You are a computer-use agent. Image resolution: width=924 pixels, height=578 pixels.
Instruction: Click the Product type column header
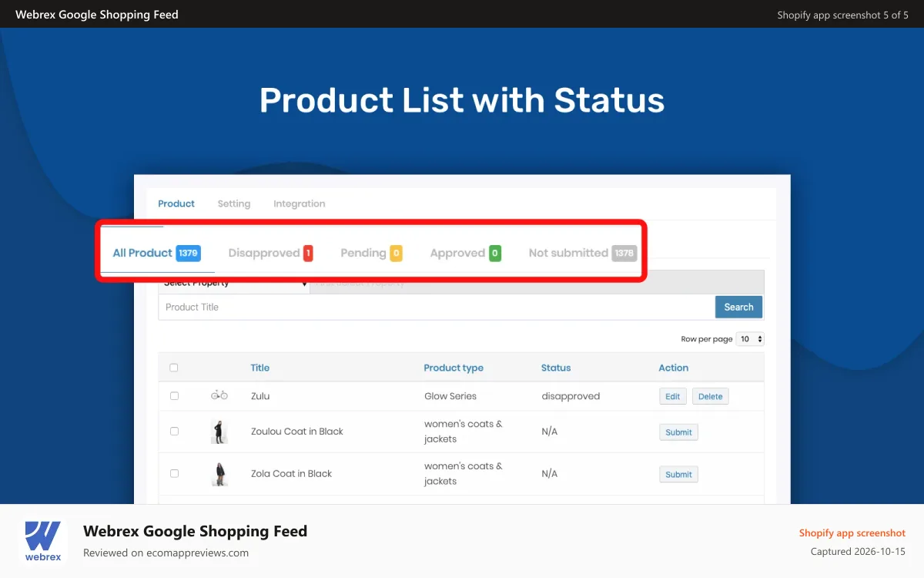[x=454, y=368]
